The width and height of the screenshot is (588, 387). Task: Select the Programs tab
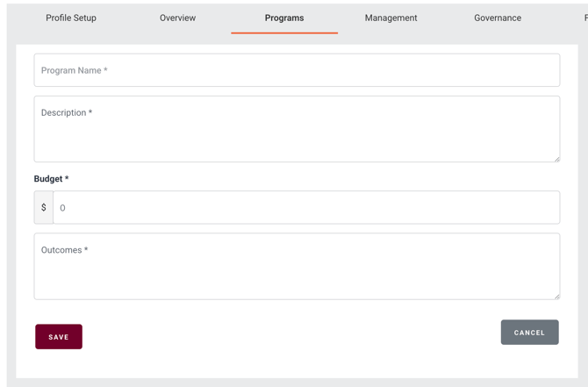coord(284,18)
